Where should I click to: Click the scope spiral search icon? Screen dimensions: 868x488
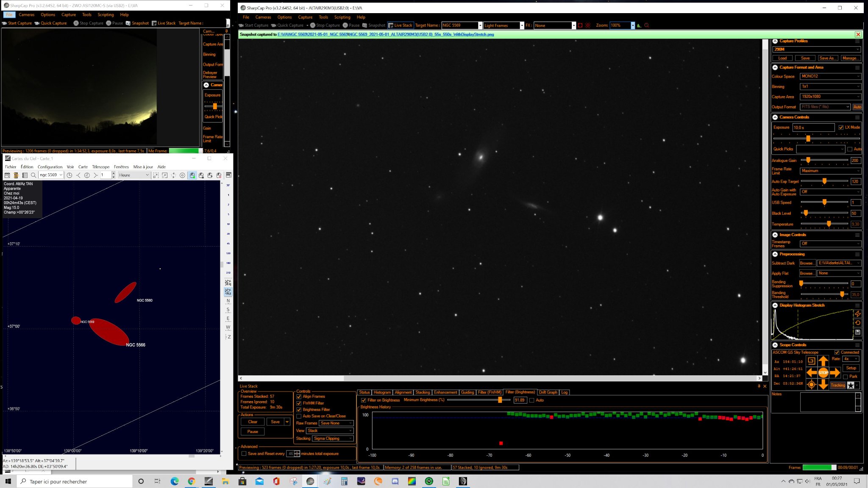[811, 361]
